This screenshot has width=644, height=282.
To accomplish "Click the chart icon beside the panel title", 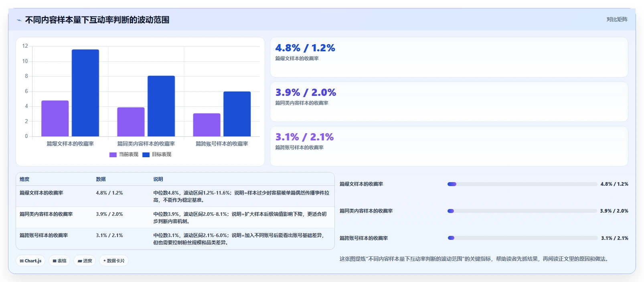I will tap(19, 20).
